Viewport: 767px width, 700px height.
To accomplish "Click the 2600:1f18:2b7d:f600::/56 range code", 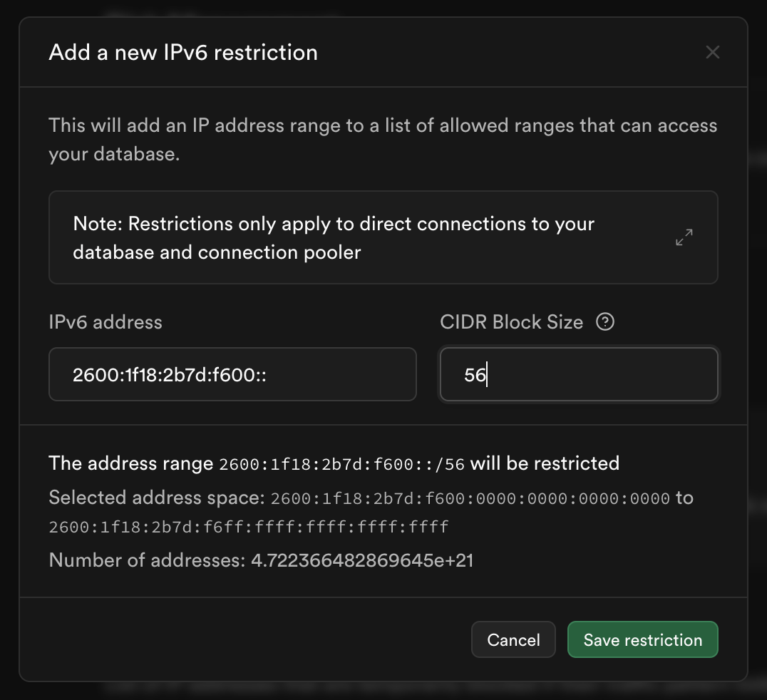I will pos(341,464).
